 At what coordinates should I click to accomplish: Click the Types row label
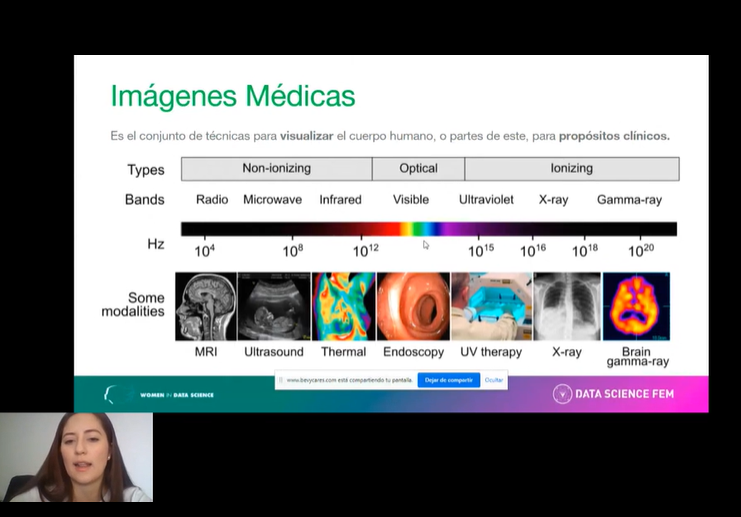(x=146, y=170)
